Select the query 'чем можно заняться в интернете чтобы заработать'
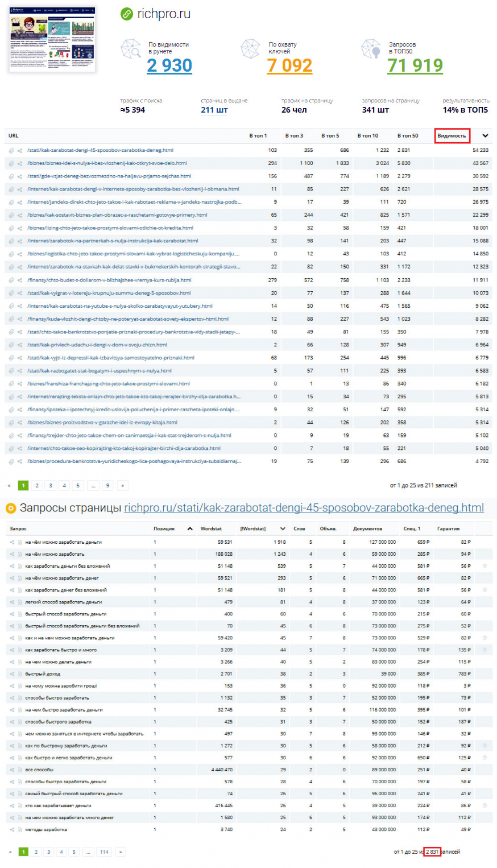Image resolution: width=497 pixels, height=868 pixels. tap(84, 734)
